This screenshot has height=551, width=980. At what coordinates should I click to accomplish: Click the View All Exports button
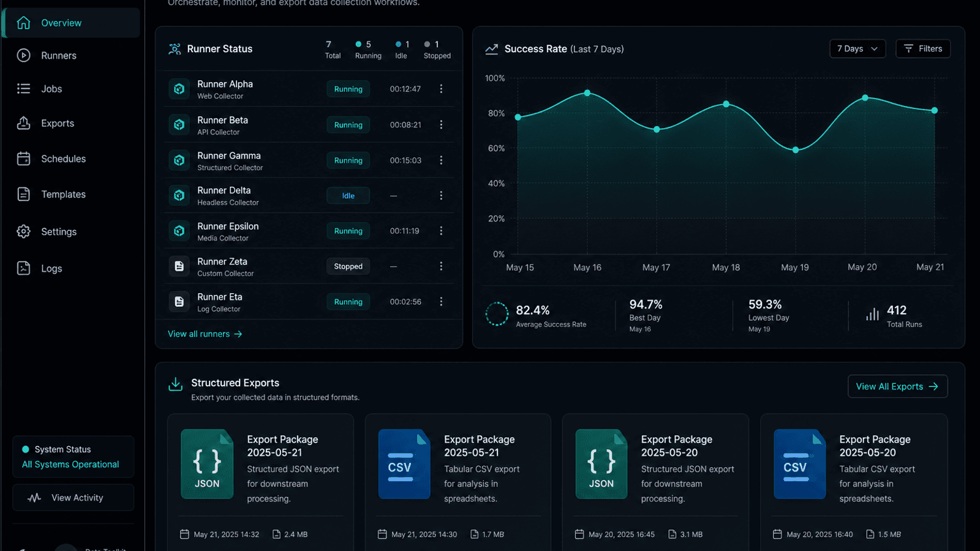tap(898, 386)
